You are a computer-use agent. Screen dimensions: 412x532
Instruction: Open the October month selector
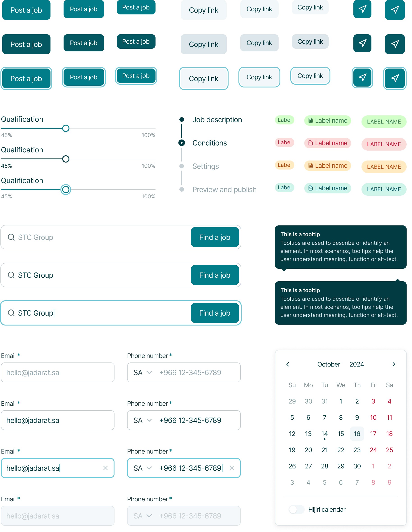click(328, 364)
